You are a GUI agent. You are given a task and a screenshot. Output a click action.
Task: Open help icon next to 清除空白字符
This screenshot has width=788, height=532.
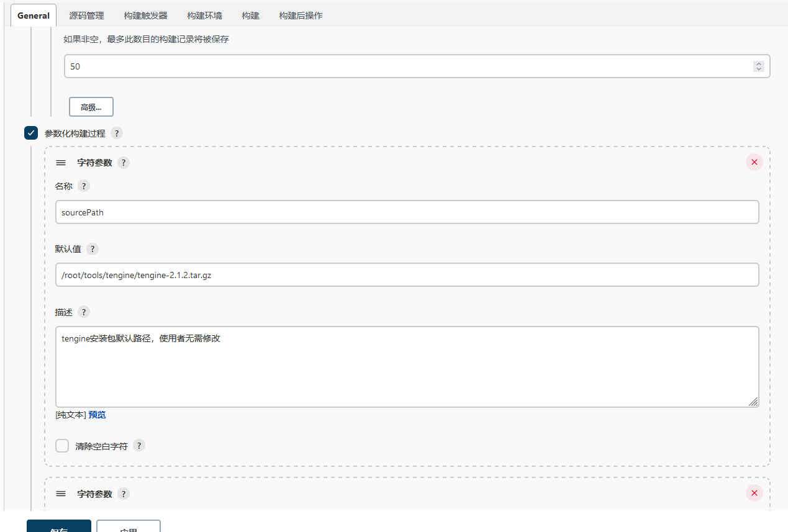[139, 446]
